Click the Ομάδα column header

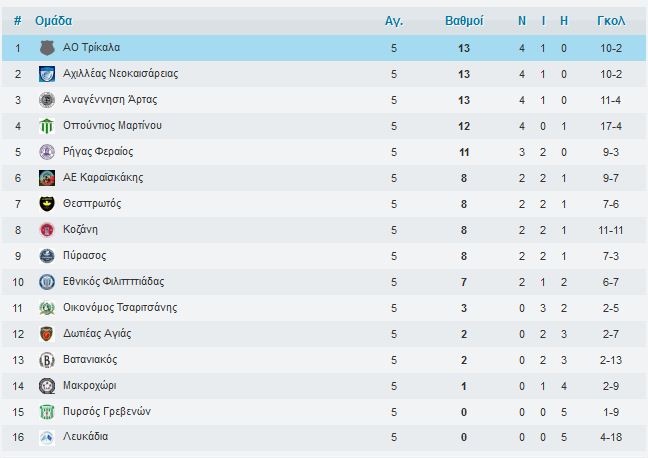pos(53,20)
